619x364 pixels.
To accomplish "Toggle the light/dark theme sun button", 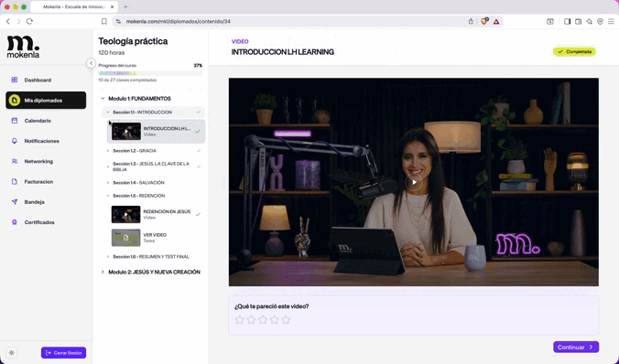I will point(12,353).
